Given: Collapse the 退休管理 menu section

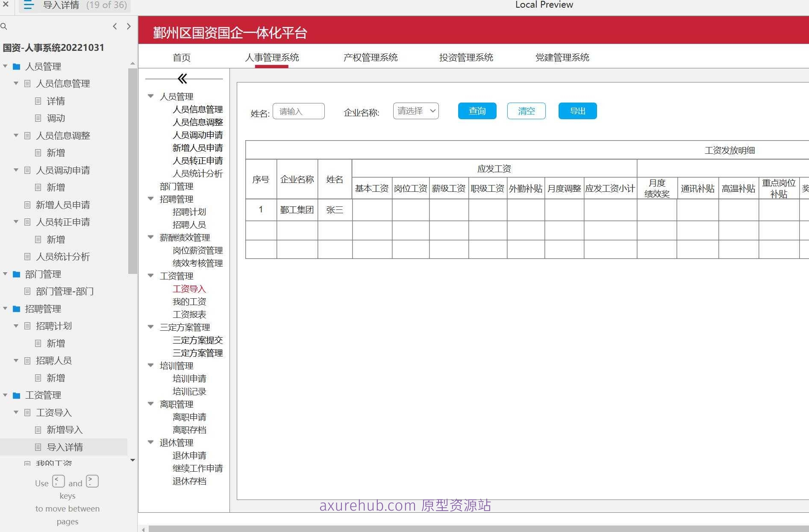Looking at the screenshot, I should [150, 442].
